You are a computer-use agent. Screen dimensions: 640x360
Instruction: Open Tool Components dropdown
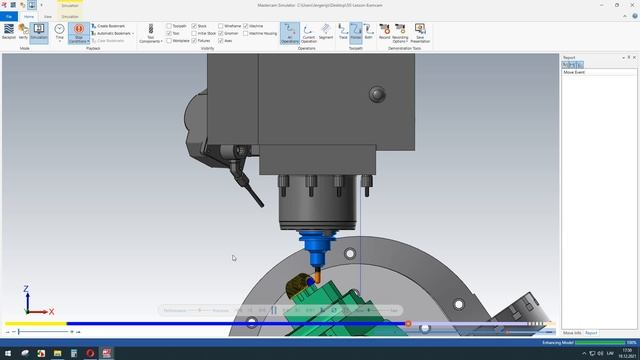151,33
